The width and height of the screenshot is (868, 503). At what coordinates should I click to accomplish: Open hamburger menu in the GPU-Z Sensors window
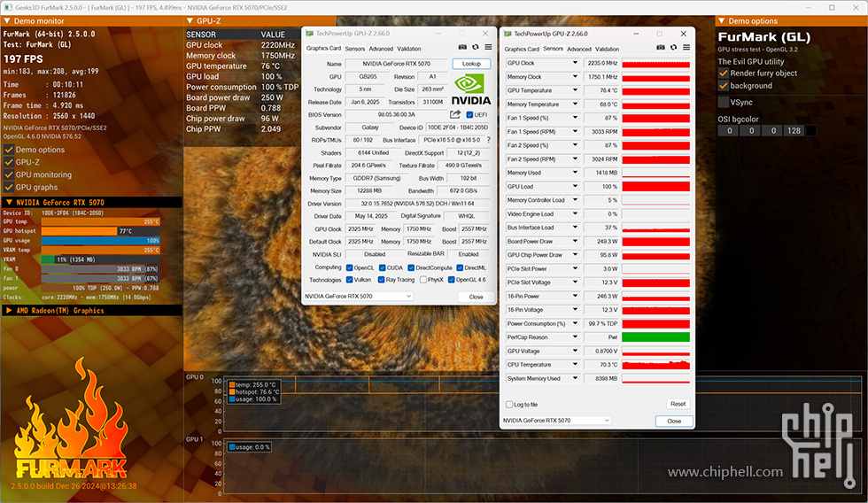[686, 48]
